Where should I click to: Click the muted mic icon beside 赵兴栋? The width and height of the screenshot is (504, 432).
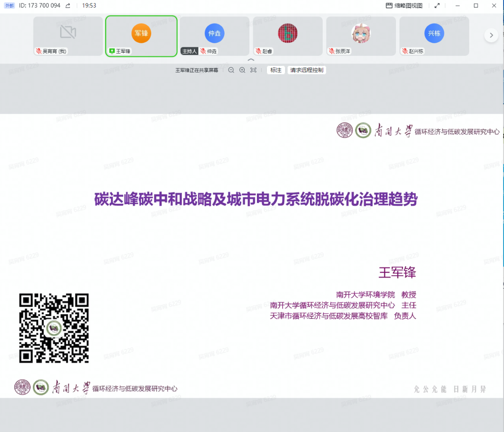coord(405,51)
